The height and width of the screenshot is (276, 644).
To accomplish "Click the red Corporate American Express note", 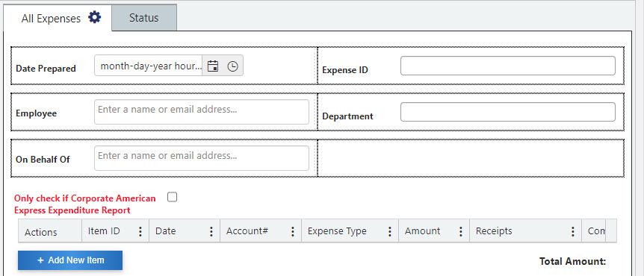I will pos(85,204).
